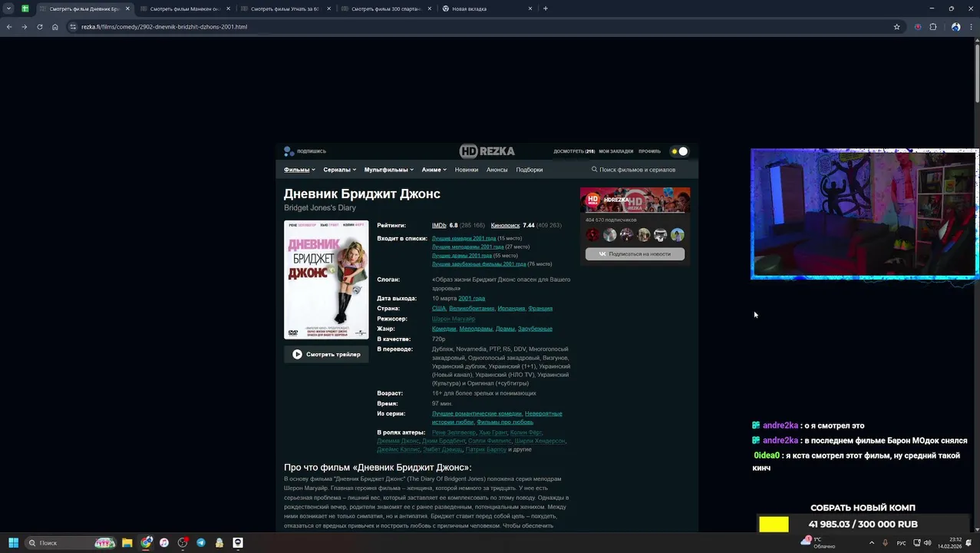Image resolution: width=980 pixels, height=553 pixels.
Task: Open Профиль link
Action: [x=649, y=151]
